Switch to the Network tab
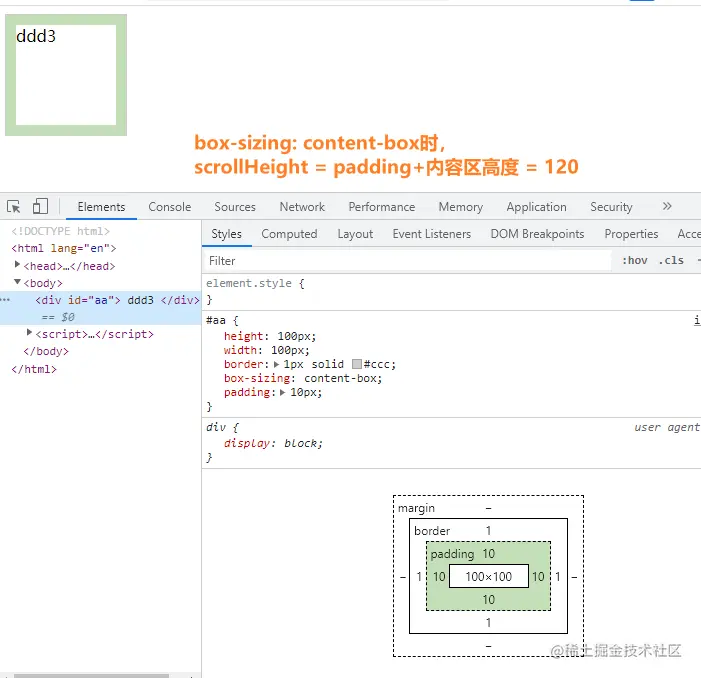This screenshot has width=701, height=678. (302, 207)
